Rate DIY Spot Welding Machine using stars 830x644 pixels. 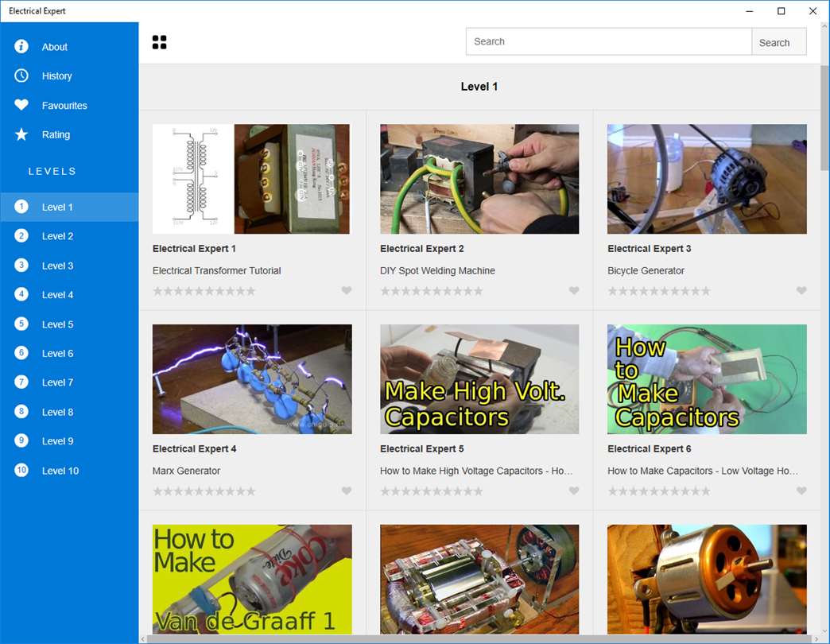[432, 291]
